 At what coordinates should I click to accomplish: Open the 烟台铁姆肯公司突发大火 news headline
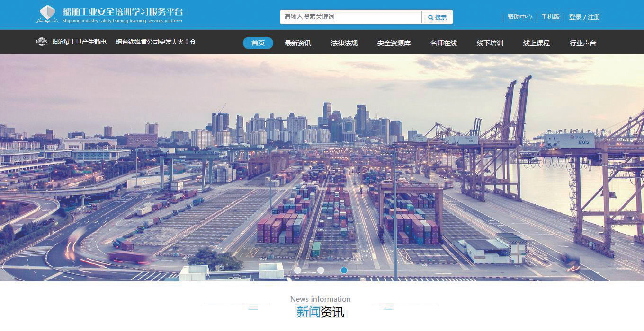pyautogui.click(x=155, y=42)
